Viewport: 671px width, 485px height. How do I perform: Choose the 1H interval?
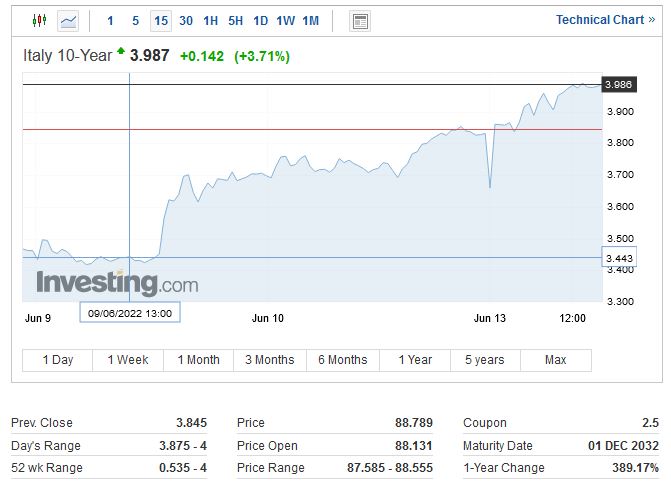(210, 20)
